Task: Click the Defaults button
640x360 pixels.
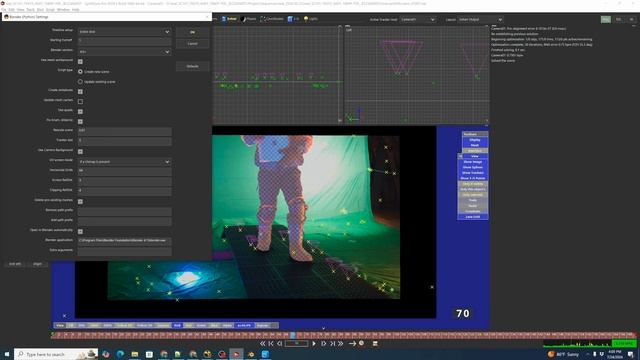Action: click(x=193, y=66)
